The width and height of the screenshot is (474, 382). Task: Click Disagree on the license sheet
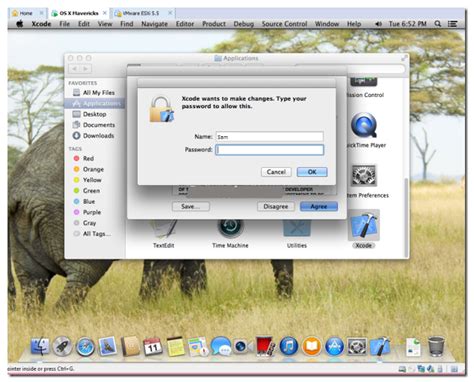(276, 206)
